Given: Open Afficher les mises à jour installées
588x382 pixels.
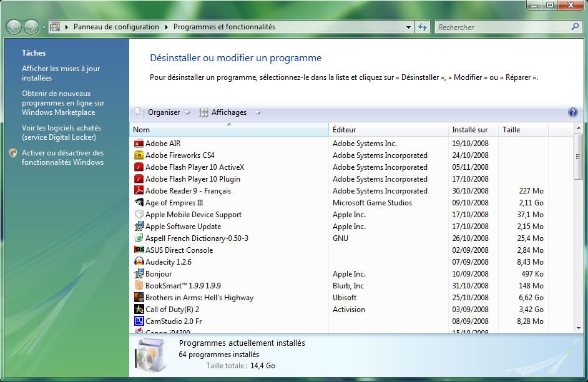Looking at the screenshot, I should 61,73.
